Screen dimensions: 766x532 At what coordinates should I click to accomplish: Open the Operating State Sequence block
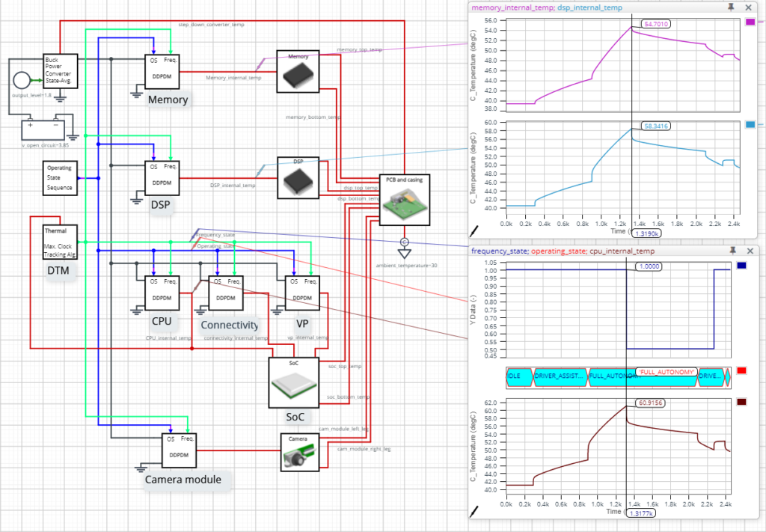[59, 178]
